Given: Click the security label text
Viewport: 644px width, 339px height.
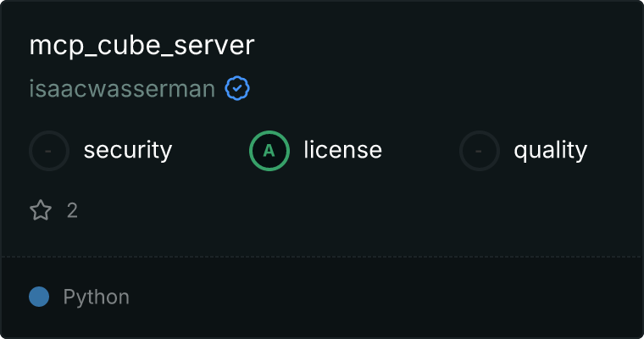Looking at the screenshot, I should click(x=128, y=150).
